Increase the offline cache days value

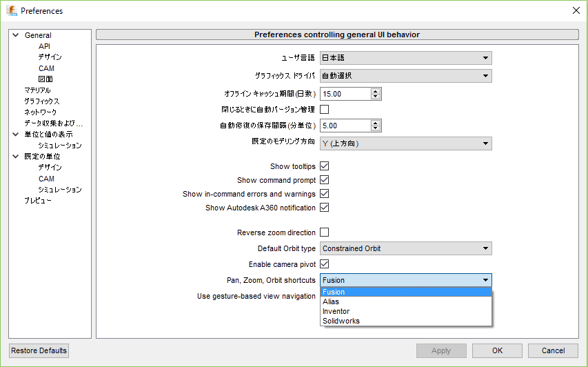pyautogui.click(x=376, y=91)
